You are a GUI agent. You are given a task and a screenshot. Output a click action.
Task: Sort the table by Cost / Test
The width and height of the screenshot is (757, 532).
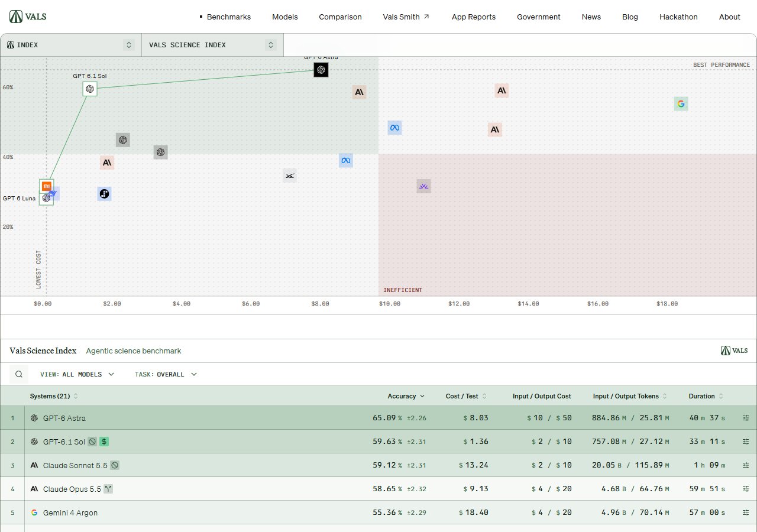point(466,396)
